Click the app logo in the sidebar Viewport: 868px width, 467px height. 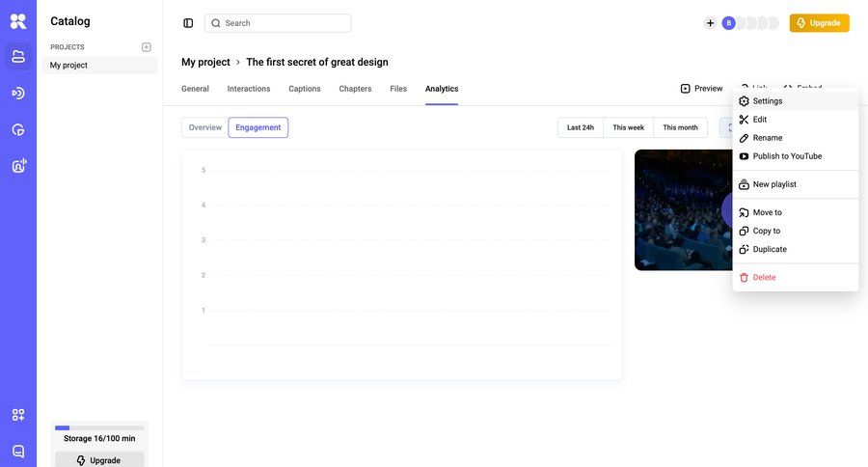(18, 21)
